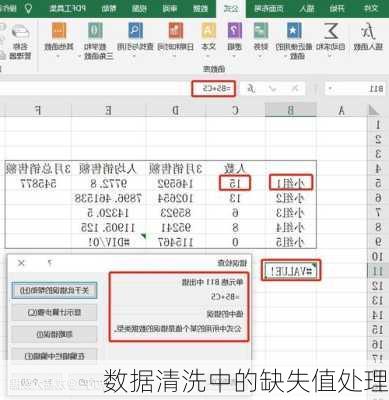Select column header D
The image size is (389, 400).
pos(176,110)
